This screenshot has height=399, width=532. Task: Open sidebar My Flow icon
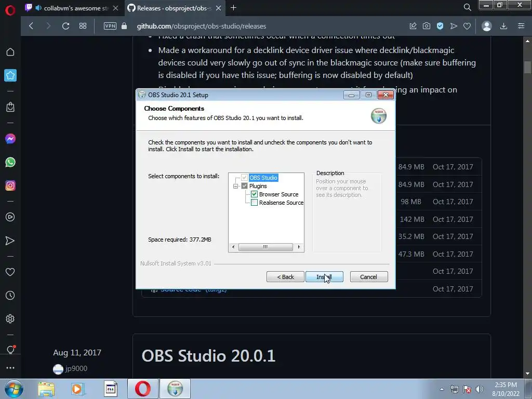click(x=10, y=241)
